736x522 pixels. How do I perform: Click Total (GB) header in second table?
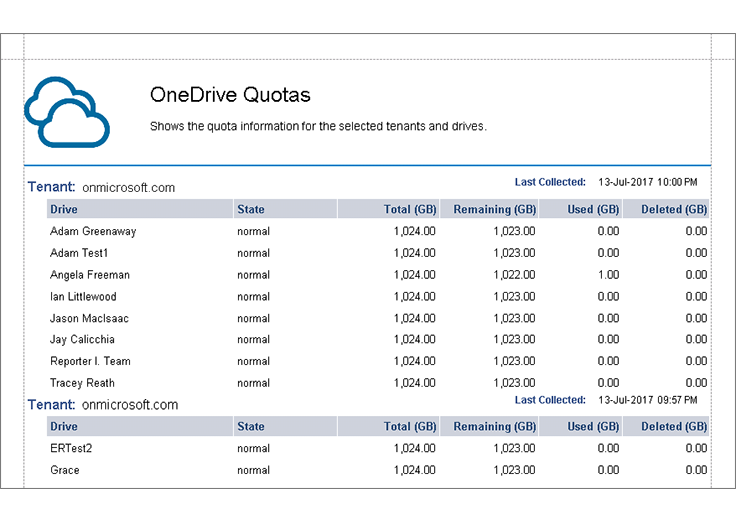(388, 426)
